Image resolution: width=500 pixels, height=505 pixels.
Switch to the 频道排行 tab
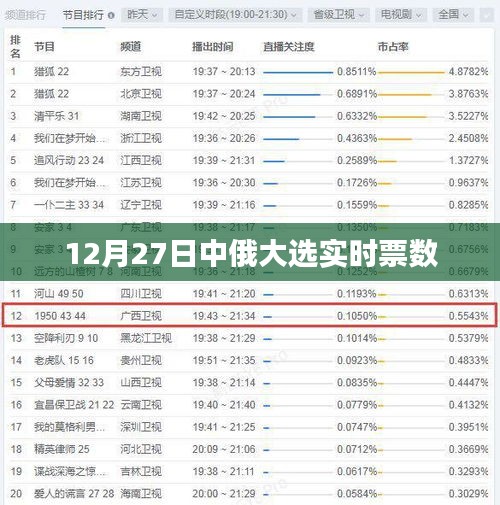25,15
